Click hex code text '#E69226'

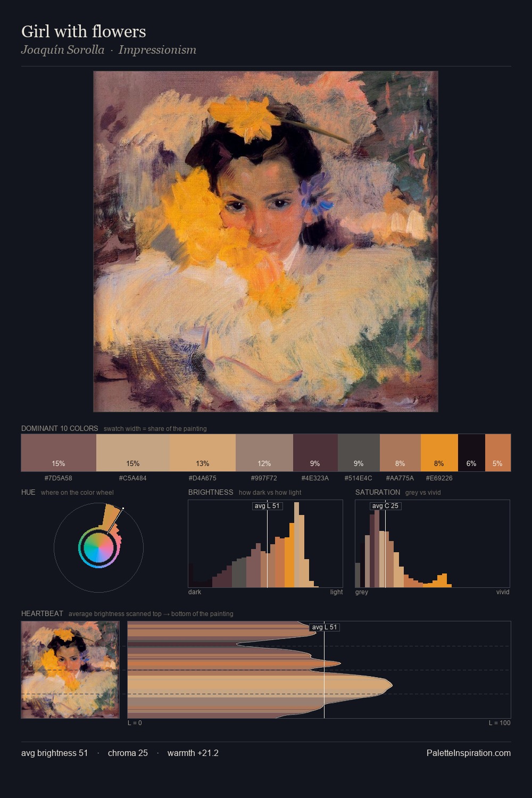click(439, 478)
